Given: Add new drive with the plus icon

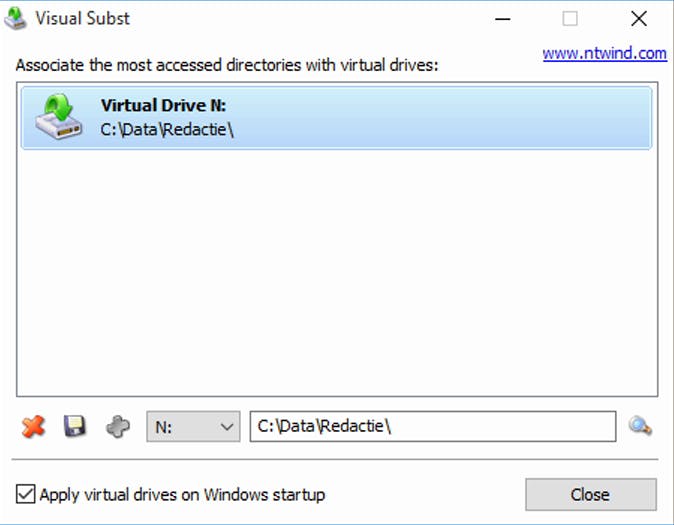Looking at the screenshot, I should (x=118, y=427).
